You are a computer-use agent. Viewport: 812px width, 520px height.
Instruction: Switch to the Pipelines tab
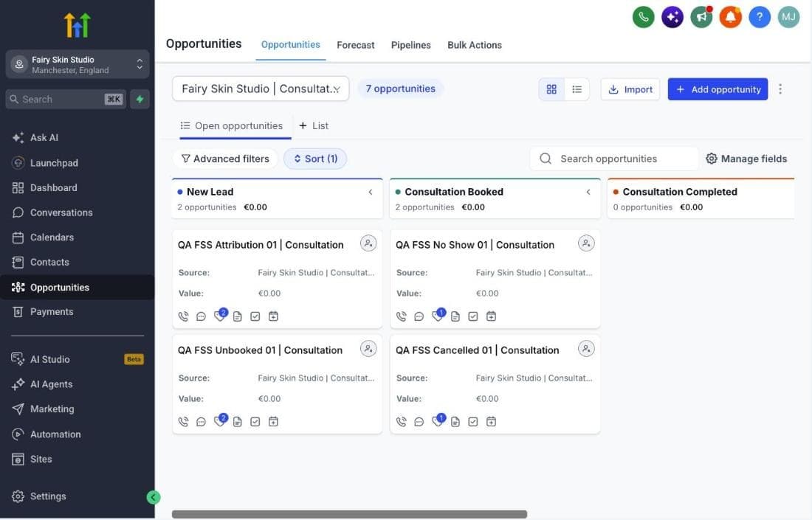coord(410,45)
